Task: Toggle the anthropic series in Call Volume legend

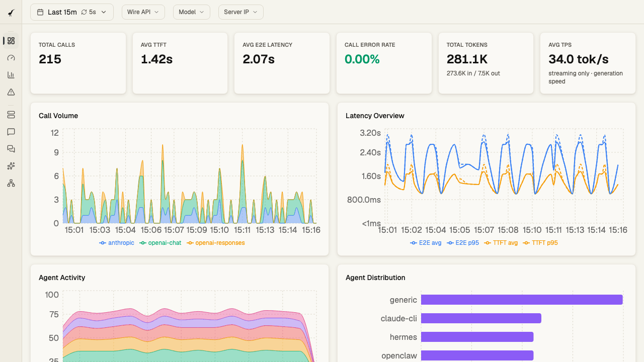Action: tap(117, 243)
